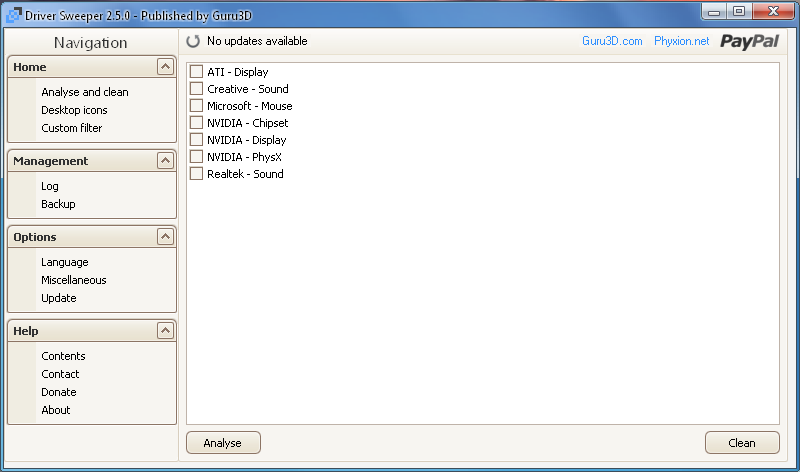Go to Desktop icons page
The image size is (800, 472).
[74, 110]
